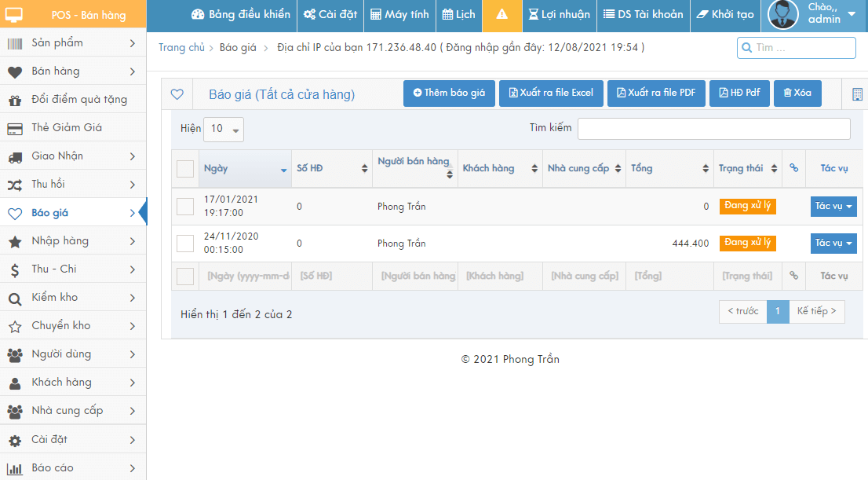Click Xuất ra file Excel button

point(551,93)
